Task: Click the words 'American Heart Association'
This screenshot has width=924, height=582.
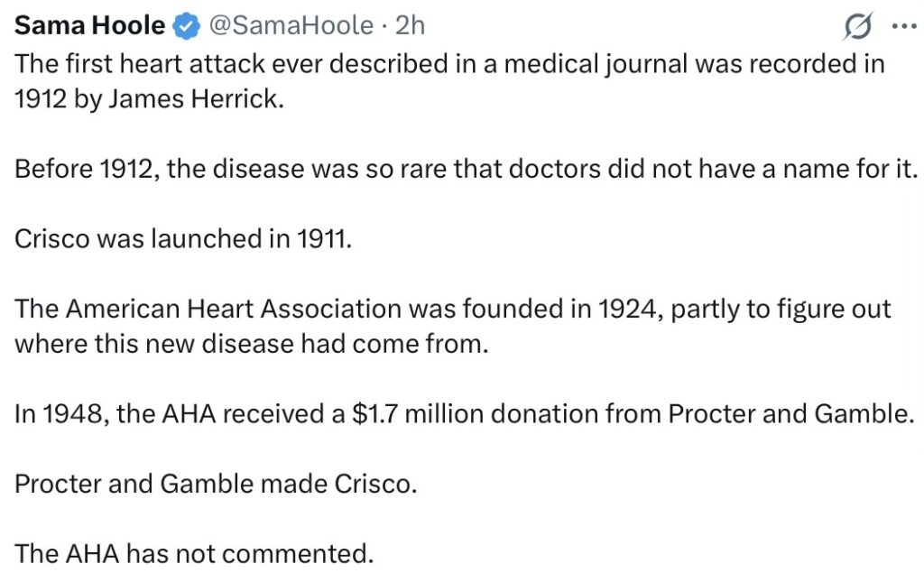Action: coord(233,309)
